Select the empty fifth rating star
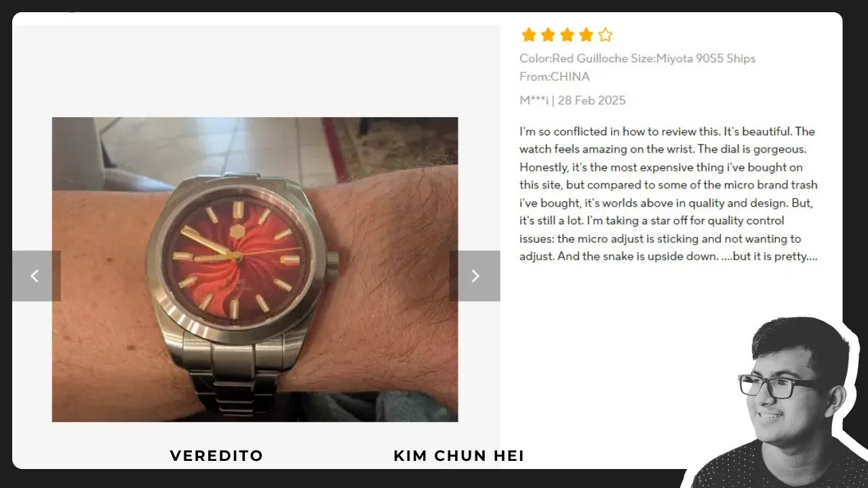The width and height of the screenshot is (868, 488). click(606, 35)
